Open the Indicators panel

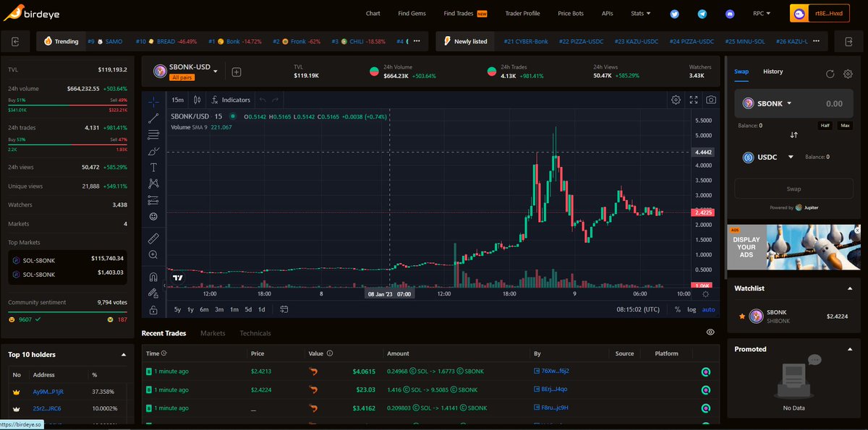pyautogui.click(x=231, y=100)
